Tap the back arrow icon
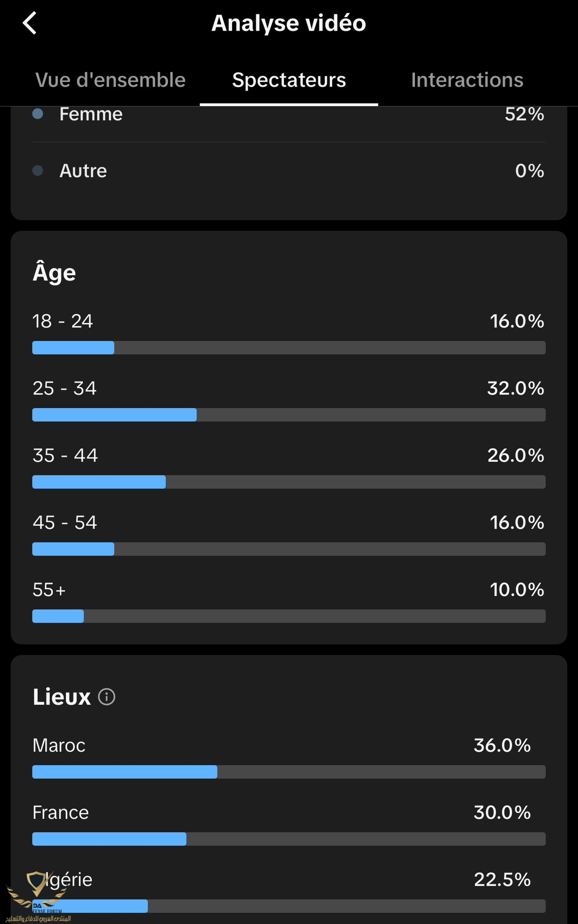The image size is (578, 924). click(30, 23)
